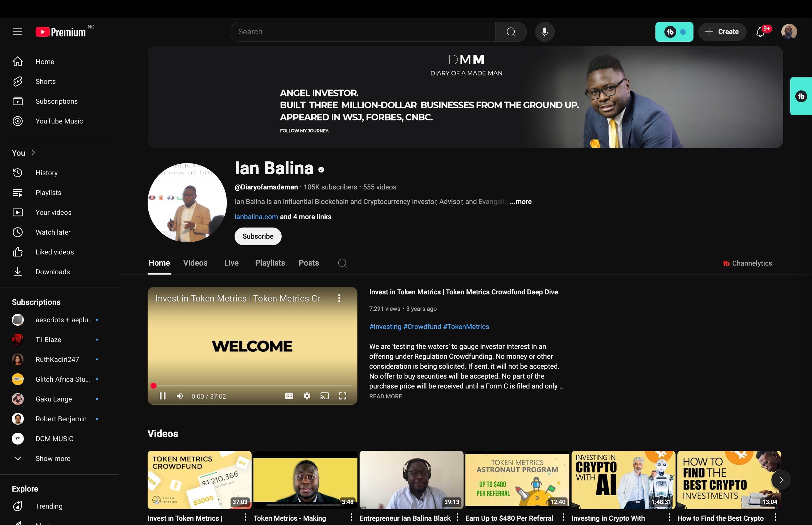
Task: Expand video description with READ MORE
Action: pos(385,396)
